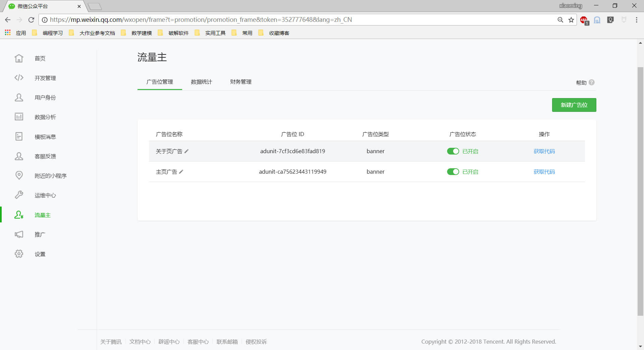Bookmark this page with star icon

click(x=571, y=20)
